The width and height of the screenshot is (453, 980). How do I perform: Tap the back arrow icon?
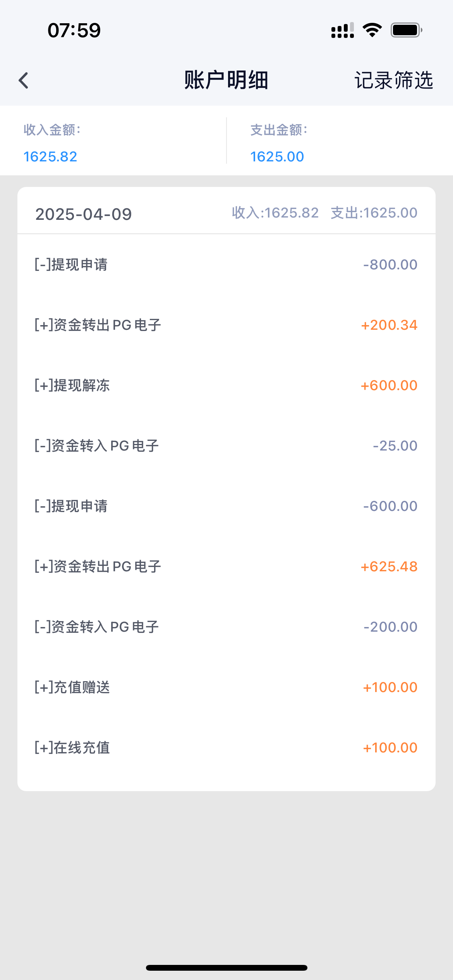tap(24, 81)
